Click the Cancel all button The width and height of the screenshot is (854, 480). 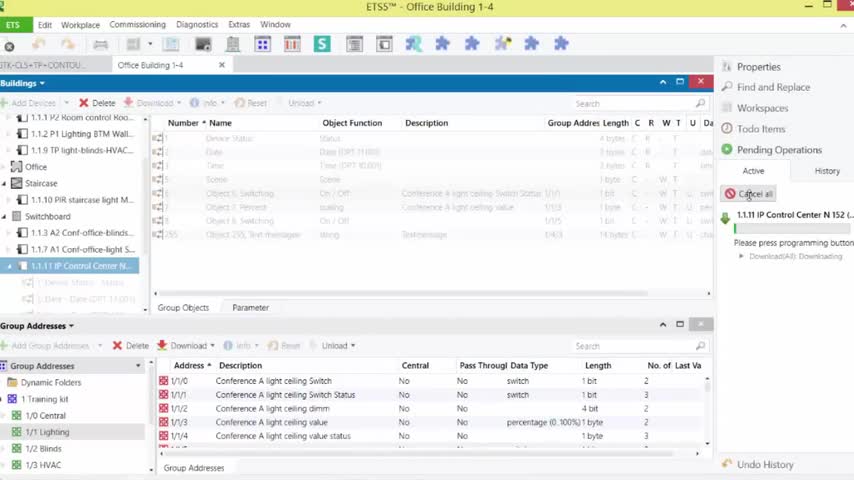pos(749,194)
